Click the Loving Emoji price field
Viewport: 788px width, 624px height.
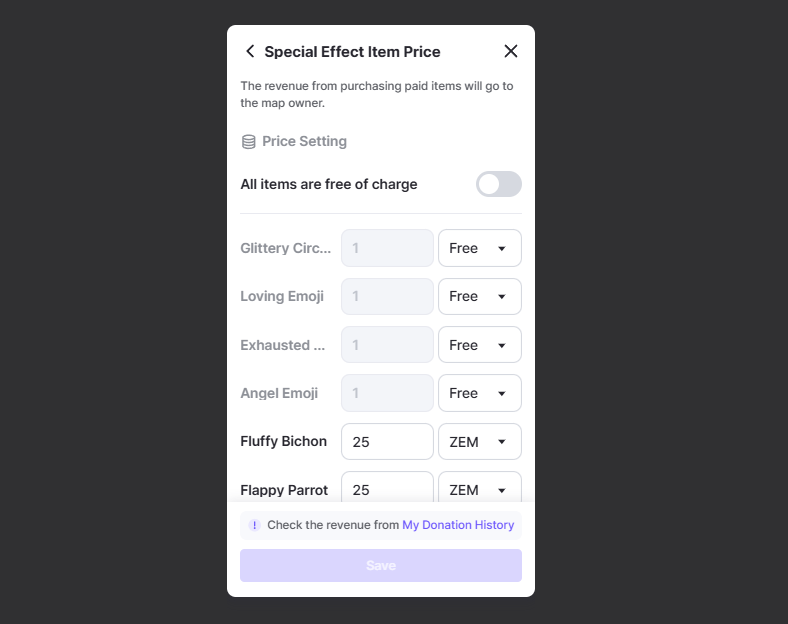coord(387,296)
